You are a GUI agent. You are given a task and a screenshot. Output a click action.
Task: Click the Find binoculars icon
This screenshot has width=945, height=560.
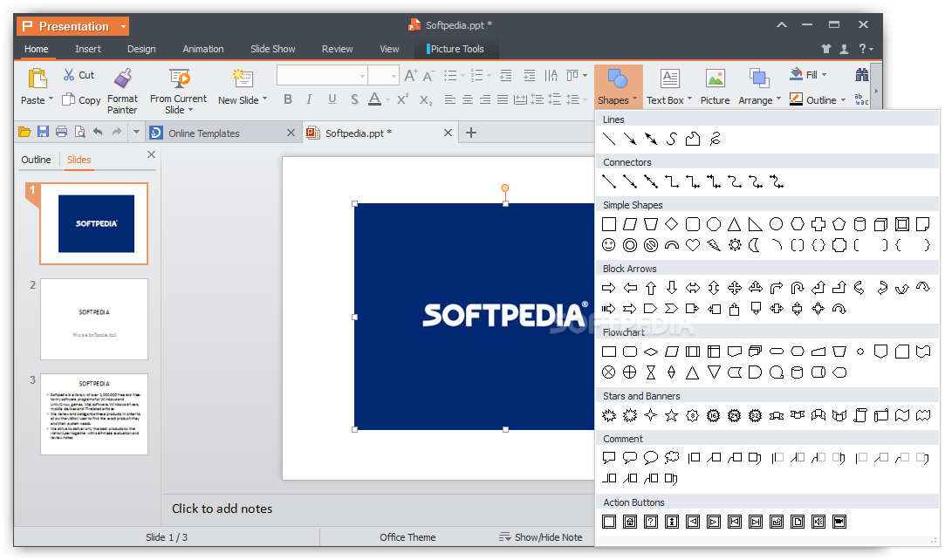[862, 75]
